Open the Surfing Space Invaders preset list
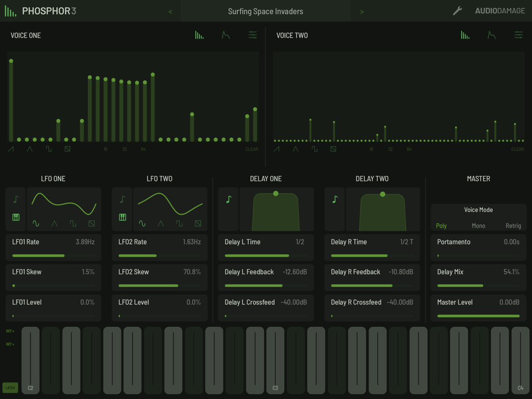 265,11
